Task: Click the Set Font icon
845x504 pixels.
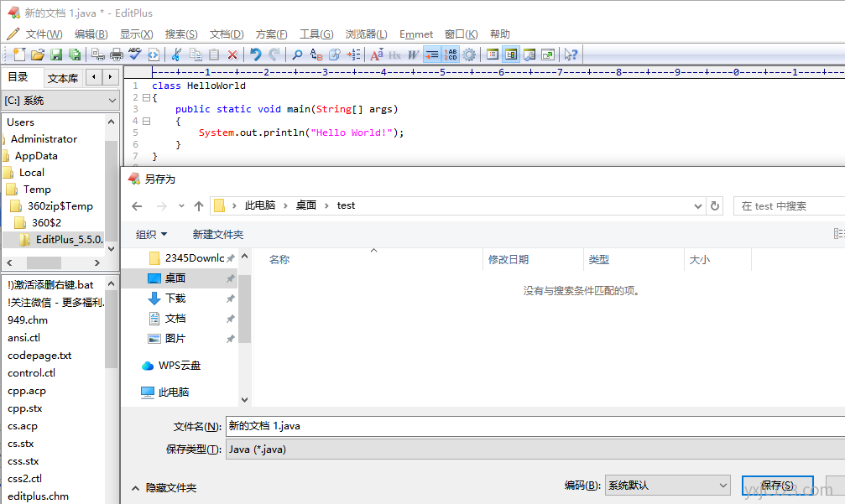Action: [x=377, y=55]
